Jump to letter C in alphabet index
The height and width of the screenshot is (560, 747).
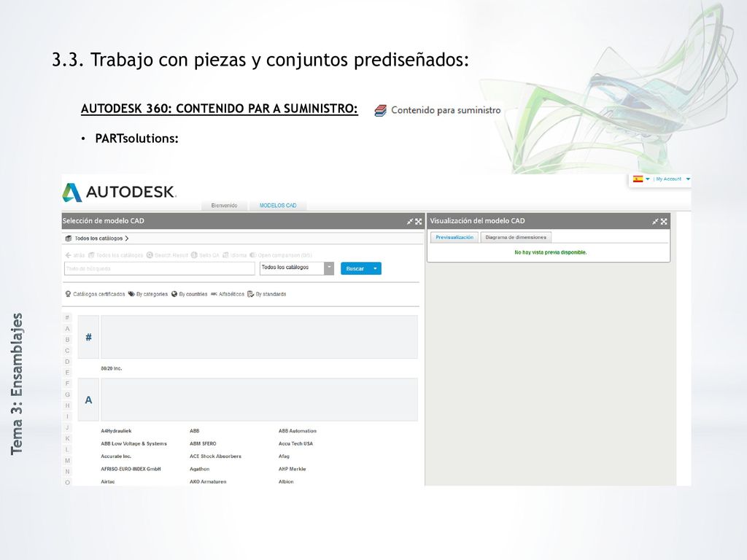(x=67, y=351)
